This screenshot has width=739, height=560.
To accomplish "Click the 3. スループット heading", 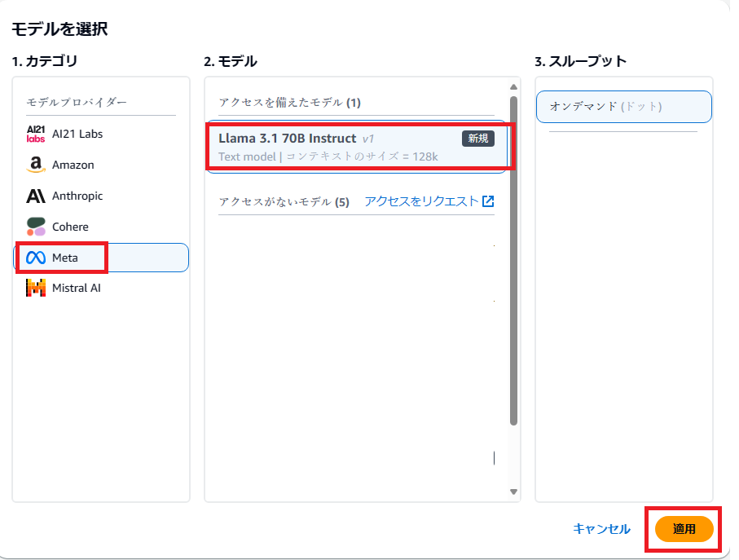I will pos(581,61).
